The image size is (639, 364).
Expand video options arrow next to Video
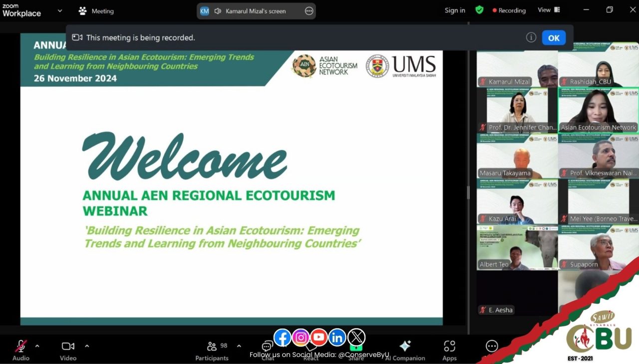[x=87, y=346]
